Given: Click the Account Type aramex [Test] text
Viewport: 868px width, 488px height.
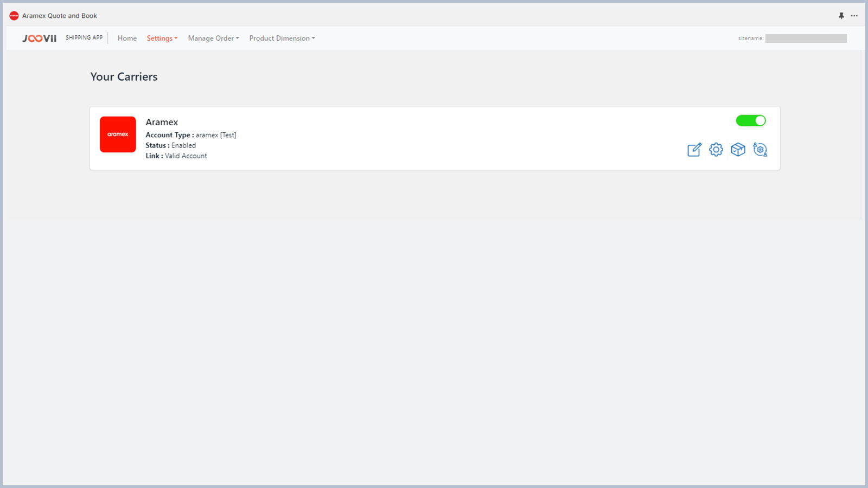Looking at the screenshot, I should point(215,135).
